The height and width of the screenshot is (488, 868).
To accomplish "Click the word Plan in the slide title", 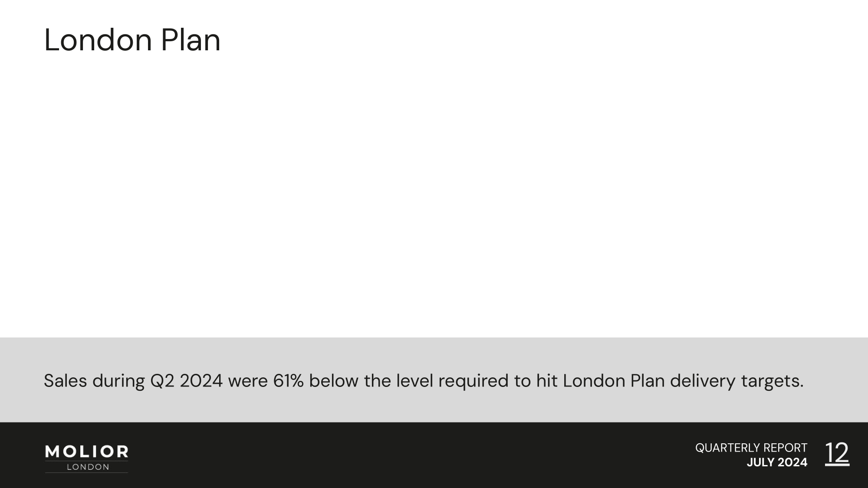I will [x=191, y=40].
